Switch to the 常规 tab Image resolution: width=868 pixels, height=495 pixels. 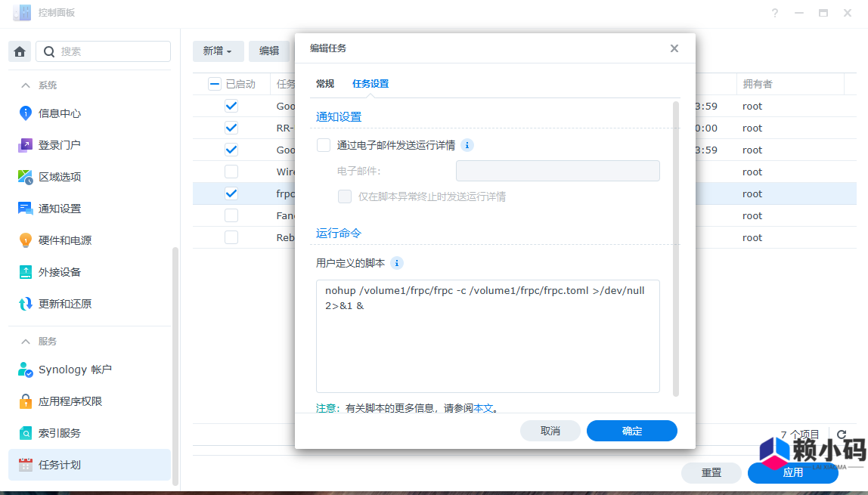click(325, 84)
